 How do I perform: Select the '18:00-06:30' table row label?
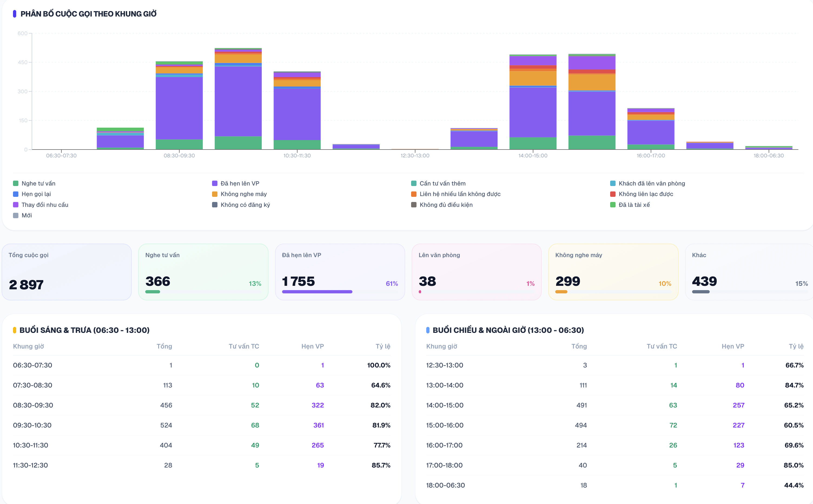[x=445, y=485]
